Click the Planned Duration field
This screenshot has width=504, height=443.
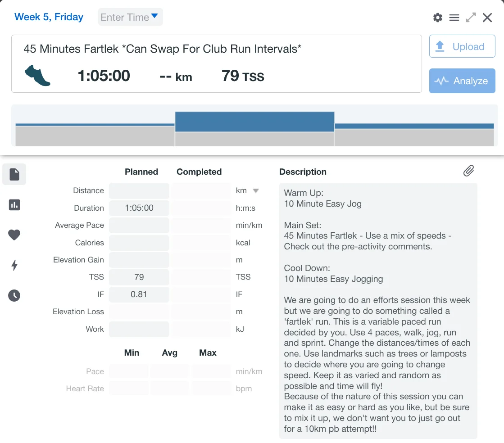click(139, 208)
